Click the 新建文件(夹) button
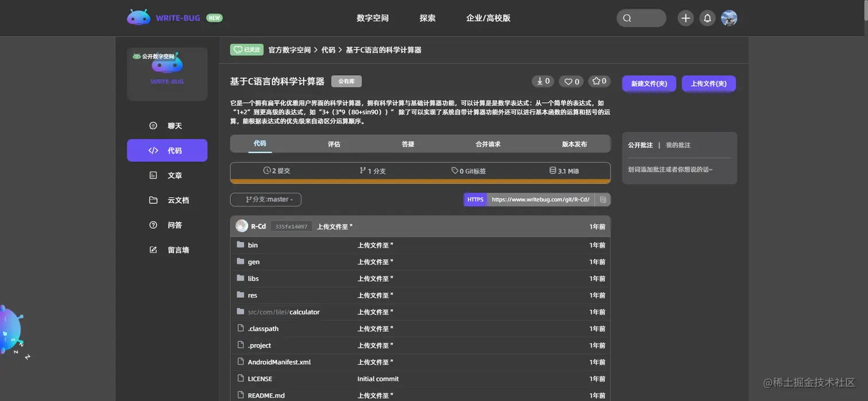The height and width of the screenshot is (401, 868). [x=649, y=83]
